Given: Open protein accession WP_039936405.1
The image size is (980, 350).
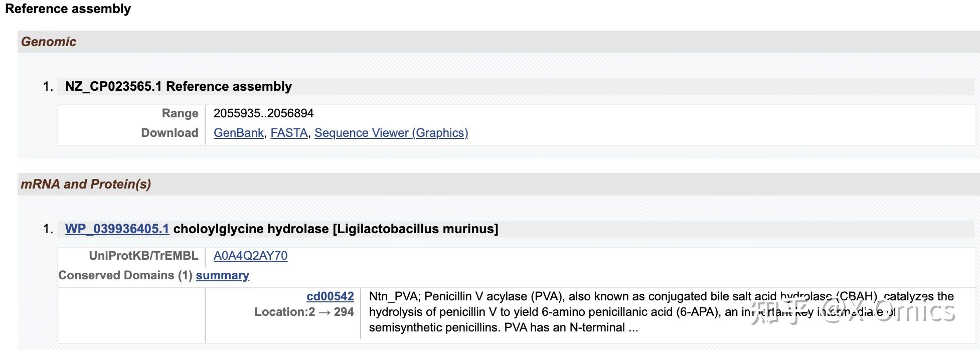Looking at the screenshot, I should (x=117, y=229).
